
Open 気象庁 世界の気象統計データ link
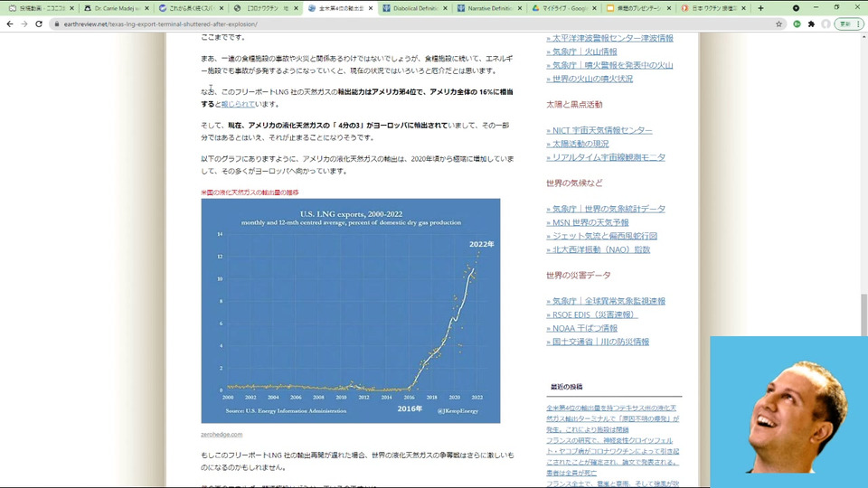(606, 209)
